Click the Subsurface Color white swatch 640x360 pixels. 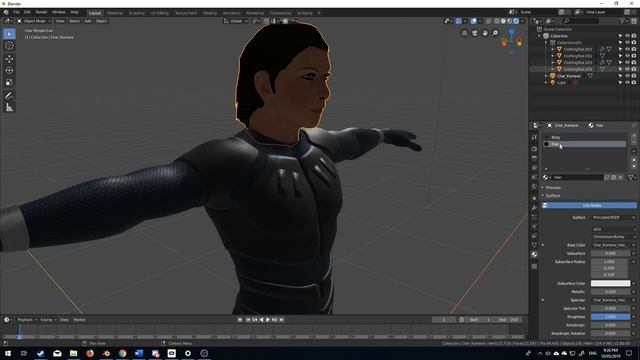[611, 283]
